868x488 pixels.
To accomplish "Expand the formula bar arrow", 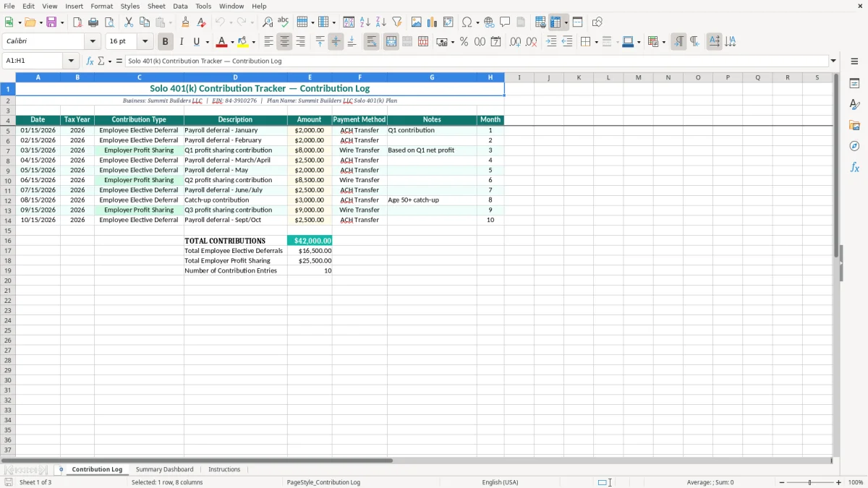I will click(x=833, y=61).
